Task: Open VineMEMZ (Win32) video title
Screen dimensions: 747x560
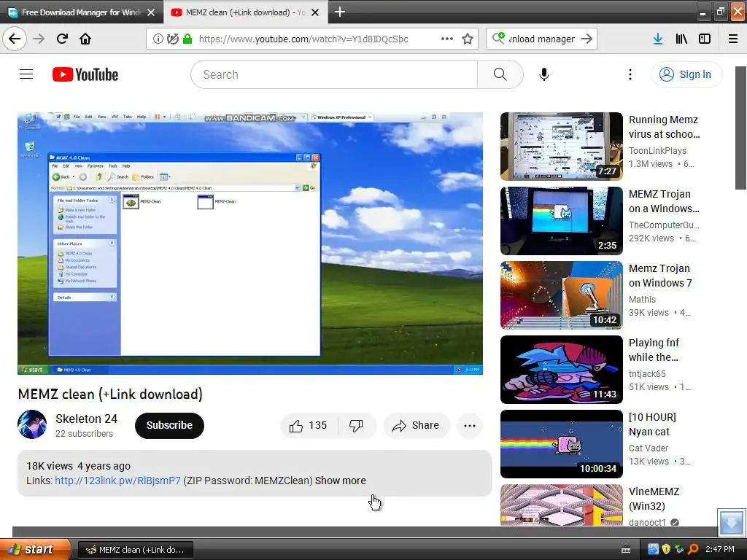Action: [x=654, y=499]
